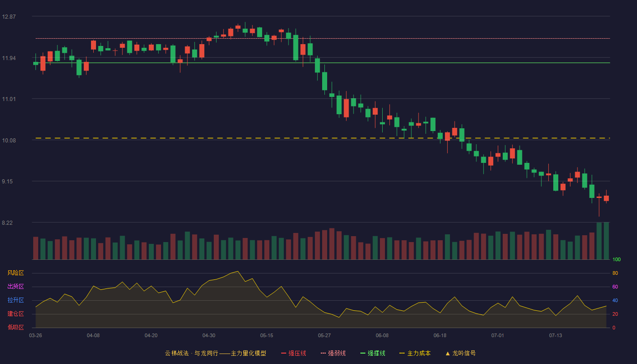Image resolution: width=637 pixels, height=364 pixels.
Task: Click the 04-20 date label
Action: pos(151,335)
